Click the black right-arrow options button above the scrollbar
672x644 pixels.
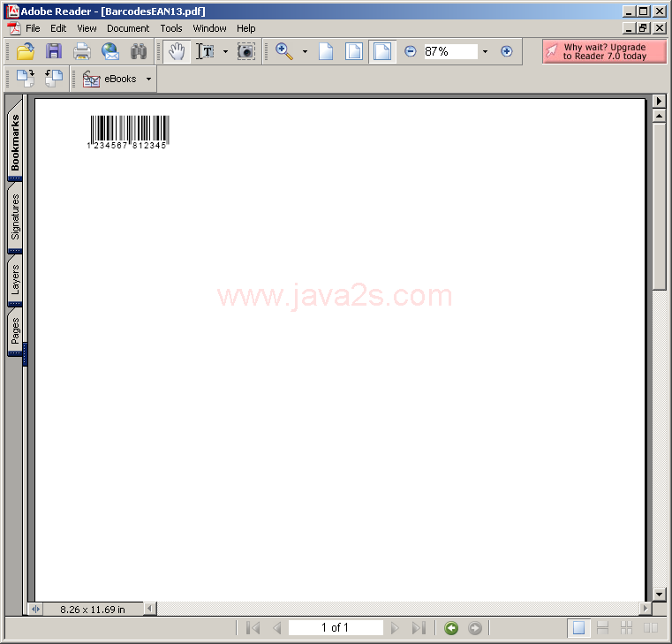point(659,102)
